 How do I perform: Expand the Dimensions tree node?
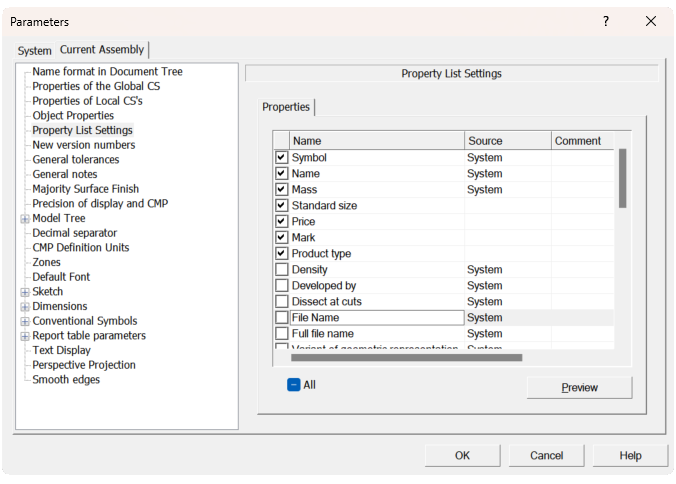tap(25, 307)
